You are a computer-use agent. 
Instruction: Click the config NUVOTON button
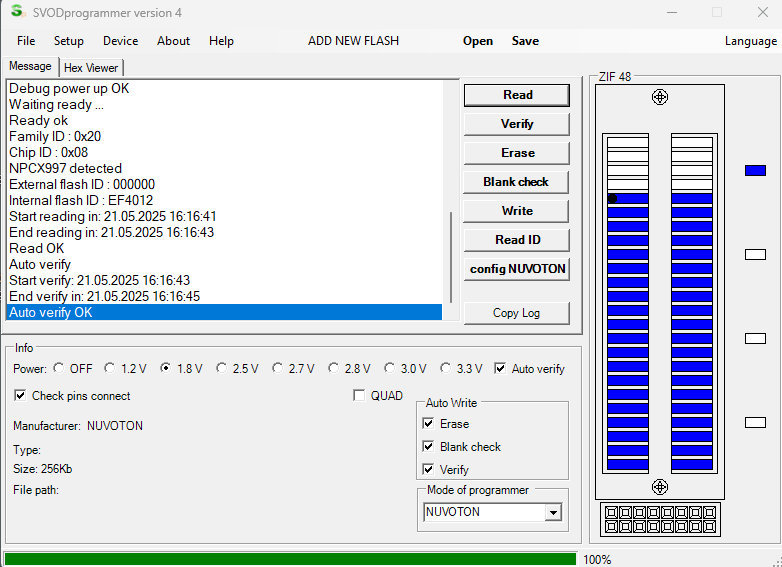point(517,269)
